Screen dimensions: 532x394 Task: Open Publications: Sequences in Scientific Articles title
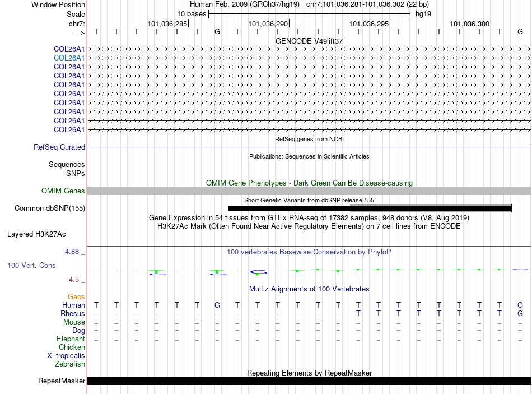pos(309,156)
